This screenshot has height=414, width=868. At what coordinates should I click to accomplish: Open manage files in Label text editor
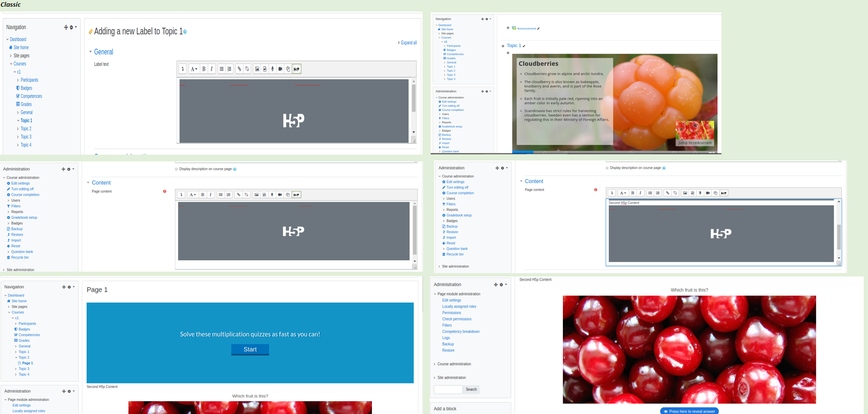coord(288,69)
